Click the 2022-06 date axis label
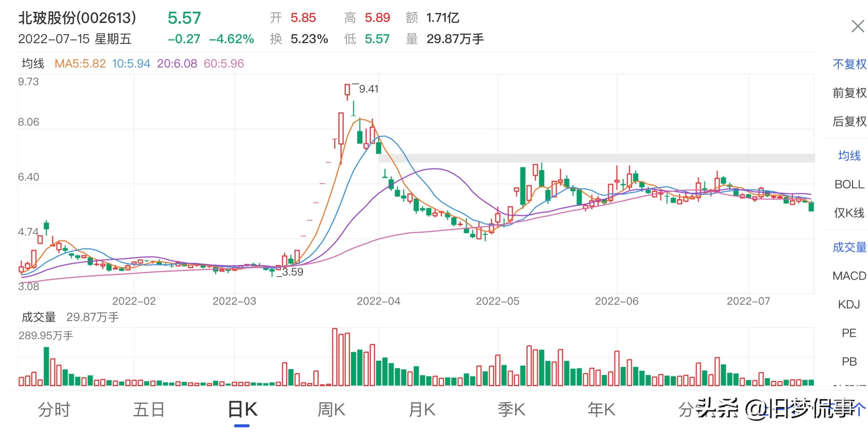868x432 pixels. [x=617, y=301]
